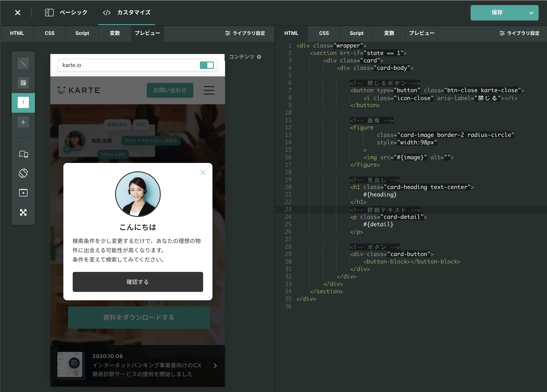Switch to the CSS tab in left pane

pyautogui.click(x=49, y=33)
